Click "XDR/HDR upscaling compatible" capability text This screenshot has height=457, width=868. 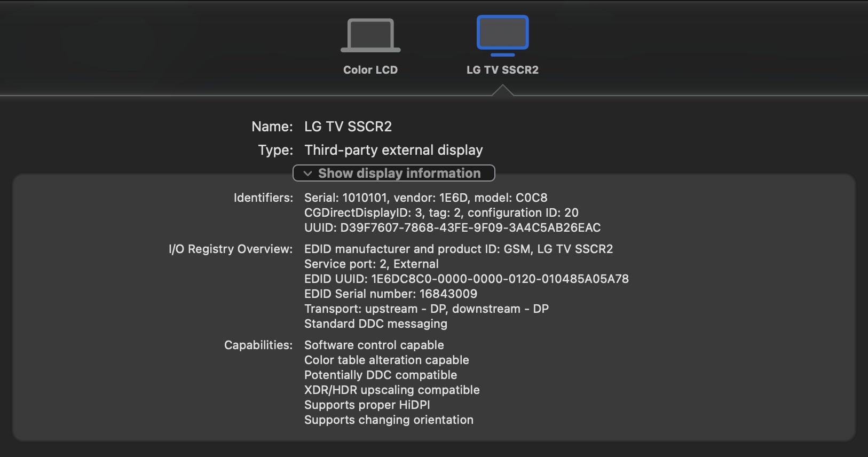pyautogui.click(x=392, y=390)
